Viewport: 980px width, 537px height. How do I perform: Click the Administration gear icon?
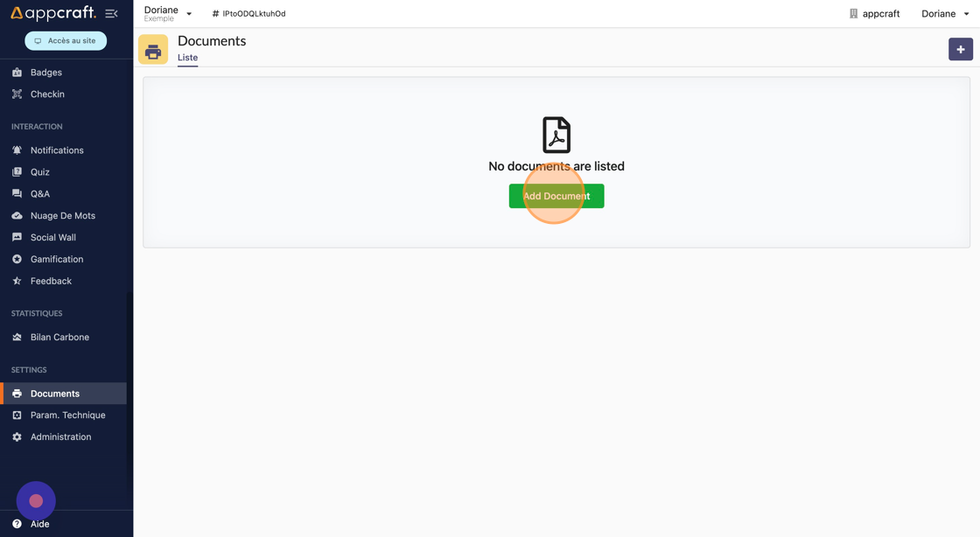point(17,437)
